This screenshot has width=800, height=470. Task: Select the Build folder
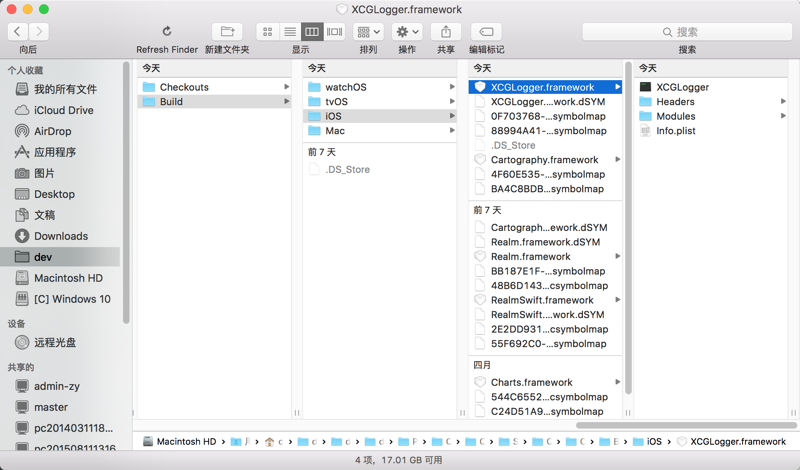[x=214, y=102]
